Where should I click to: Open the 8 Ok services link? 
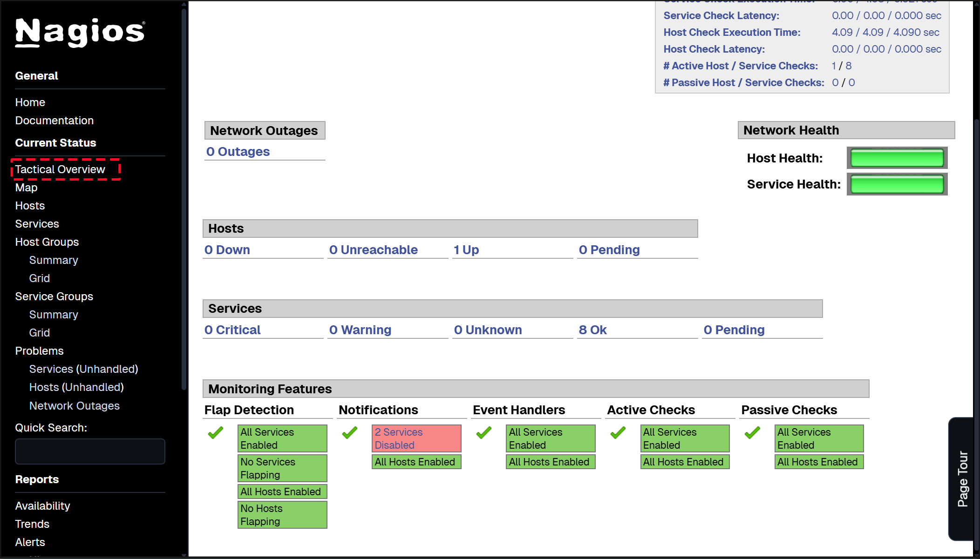(x=592, y=330)
